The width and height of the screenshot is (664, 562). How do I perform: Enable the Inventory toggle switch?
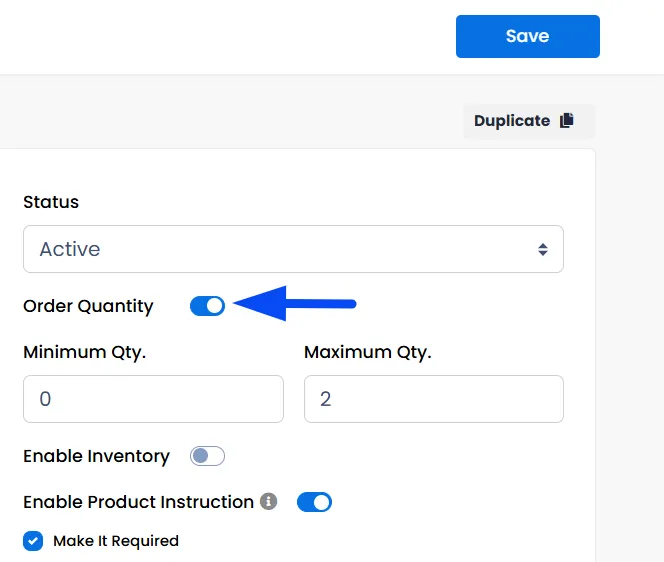207,456
